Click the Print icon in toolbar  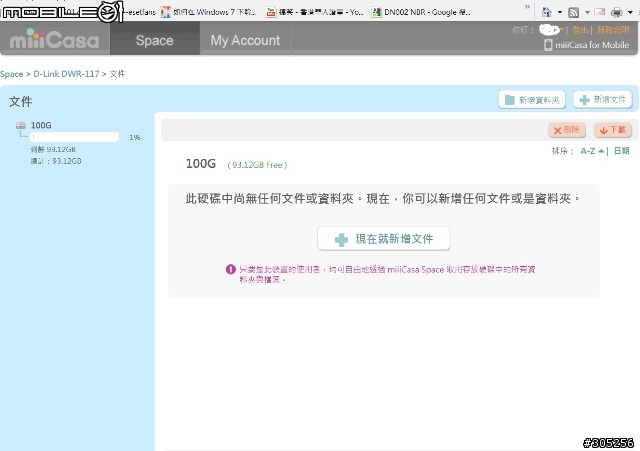(617, 12)
